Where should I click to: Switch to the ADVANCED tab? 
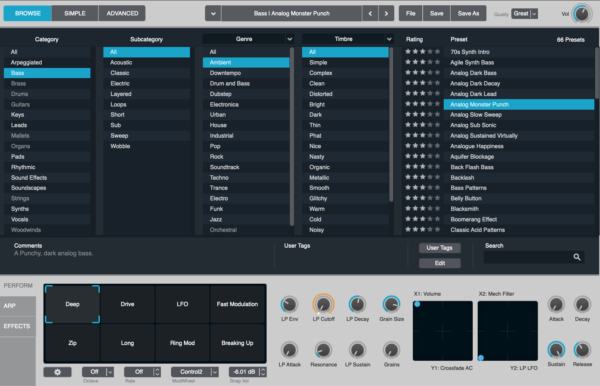[122, 13]
